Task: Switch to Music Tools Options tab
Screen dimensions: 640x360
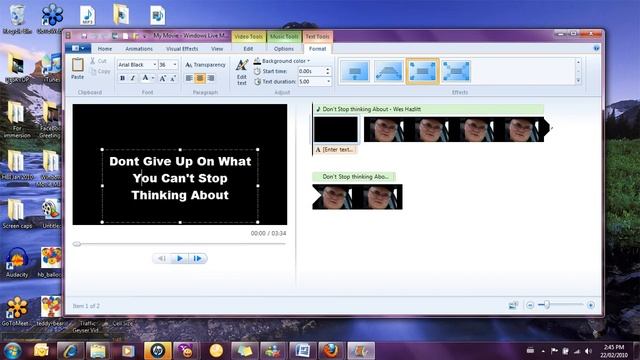Action: [x=284, y=49]
